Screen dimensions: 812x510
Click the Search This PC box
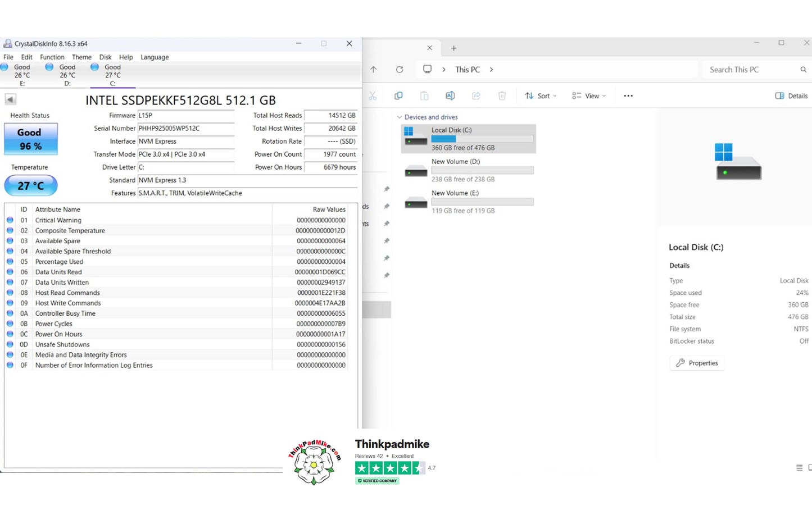[756, 70]
